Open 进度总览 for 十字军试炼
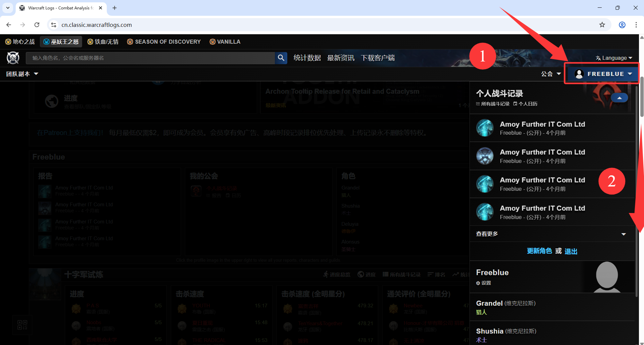The height and width of the screenshot is (345, 644). 337,274
